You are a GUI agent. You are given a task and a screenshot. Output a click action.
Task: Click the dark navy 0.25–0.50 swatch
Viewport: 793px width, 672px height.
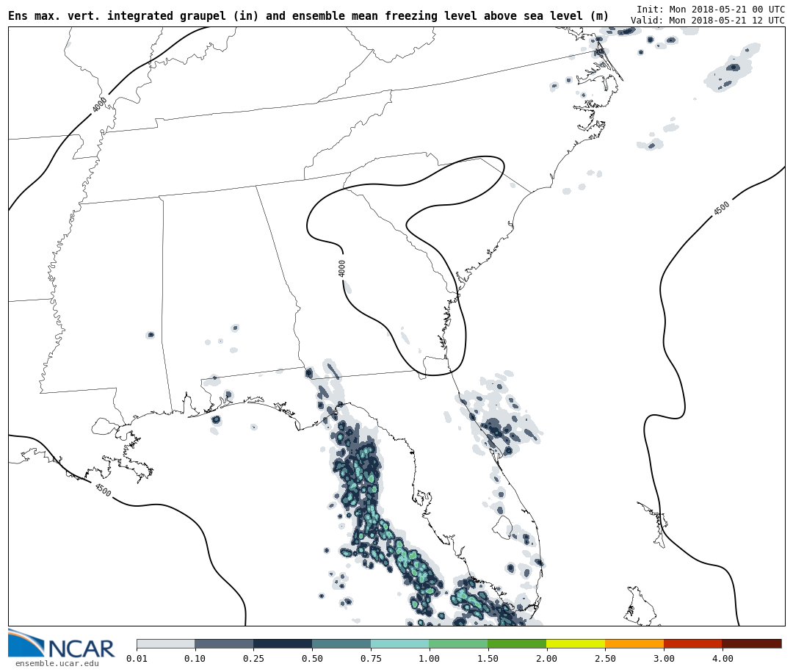[x=283, y=643]
